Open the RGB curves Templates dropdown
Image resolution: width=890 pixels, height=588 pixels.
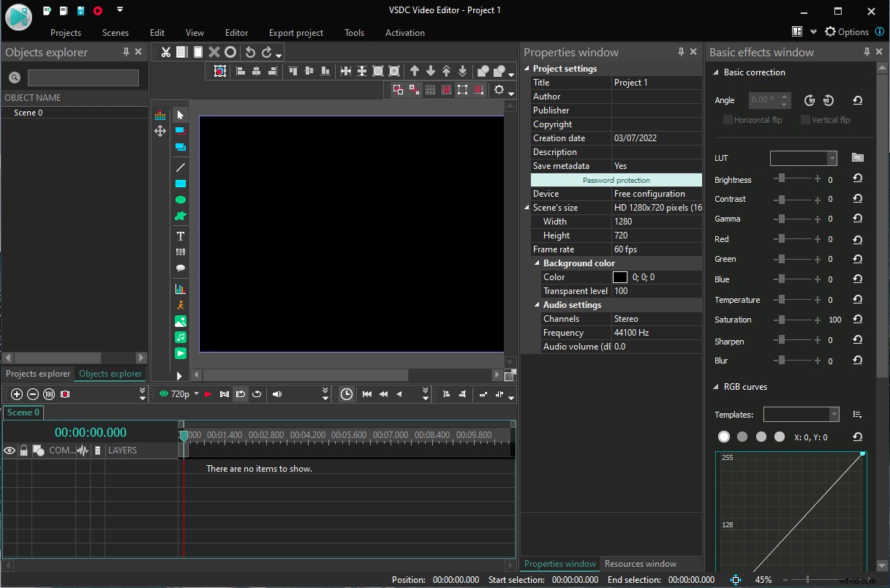(x=833, y=414)
